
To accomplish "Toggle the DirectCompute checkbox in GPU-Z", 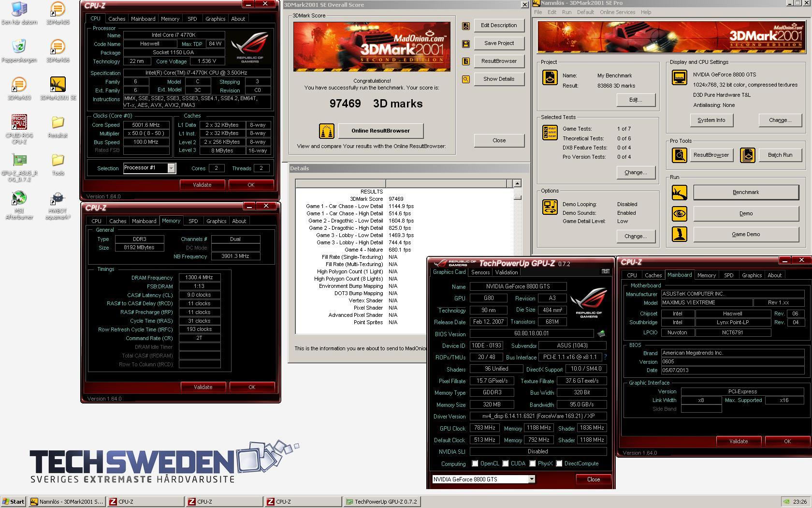I will pyautogui.click(x=559, y=463).
